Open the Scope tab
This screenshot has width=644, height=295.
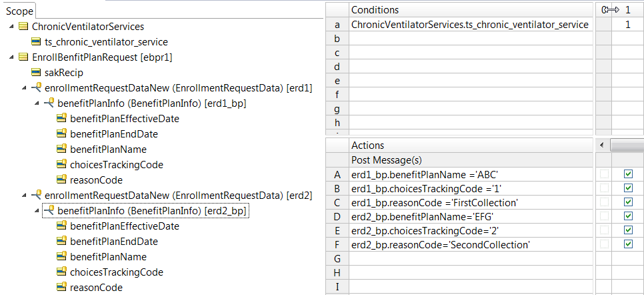click(19, 11)
